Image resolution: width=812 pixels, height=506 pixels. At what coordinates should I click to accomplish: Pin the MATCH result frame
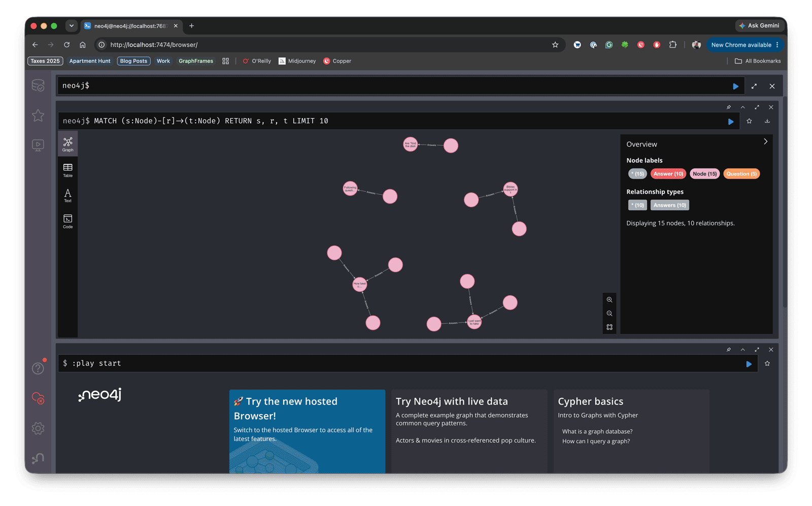(x=729, y=107)
